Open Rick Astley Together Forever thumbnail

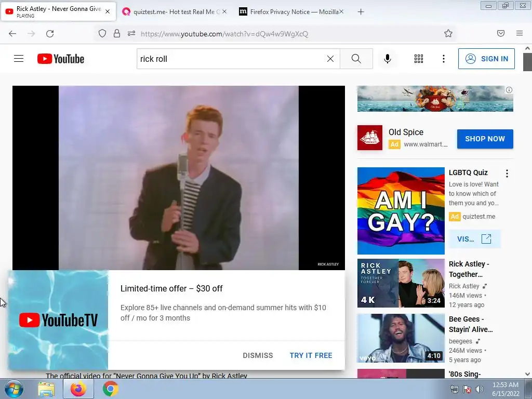(401, 283)
